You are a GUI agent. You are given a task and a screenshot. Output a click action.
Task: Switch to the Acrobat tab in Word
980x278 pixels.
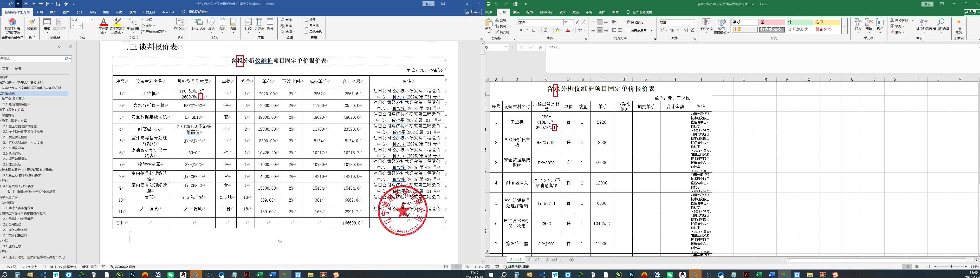coord(168,12)
